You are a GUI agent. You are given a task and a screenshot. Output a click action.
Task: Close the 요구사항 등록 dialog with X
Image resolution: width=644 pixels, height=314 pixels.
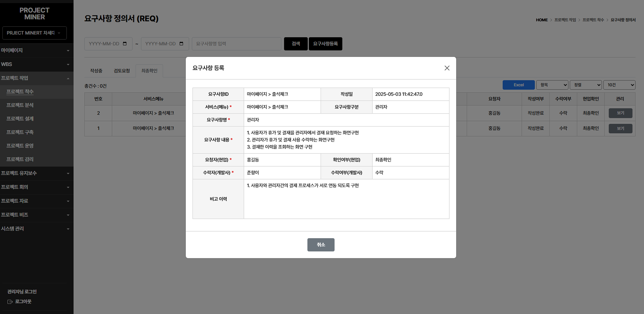pos(447,68)
